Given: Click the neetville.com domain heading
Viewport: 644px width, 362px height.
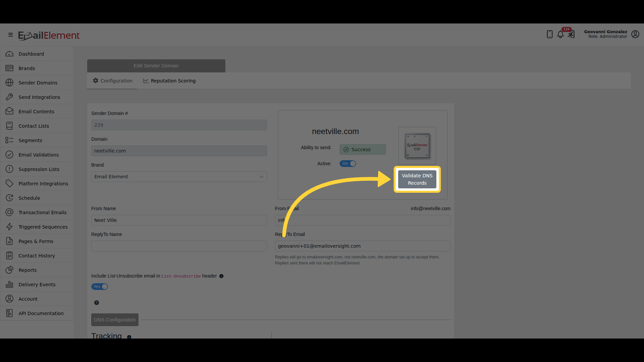Looking at the screenshot, I should pos(335,131).
